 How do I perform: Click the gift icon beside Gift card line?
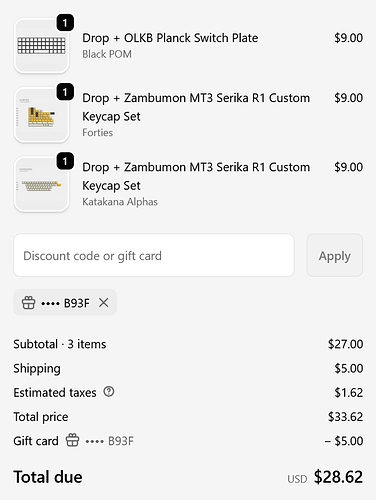tap(72, 440)
